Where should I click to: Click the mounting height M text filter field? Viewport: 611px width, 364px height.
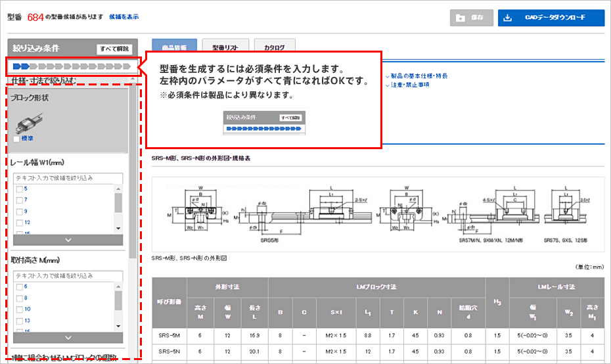coord(68,276)
